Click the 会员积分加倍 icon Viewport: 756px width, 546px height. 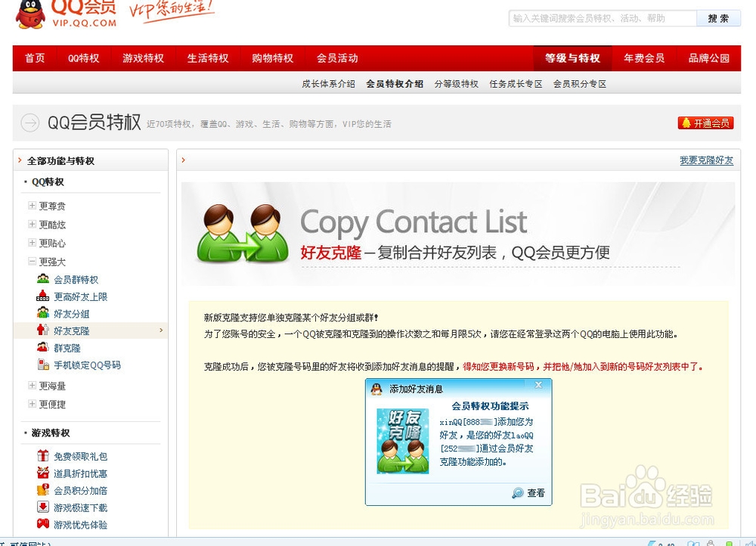43,489
